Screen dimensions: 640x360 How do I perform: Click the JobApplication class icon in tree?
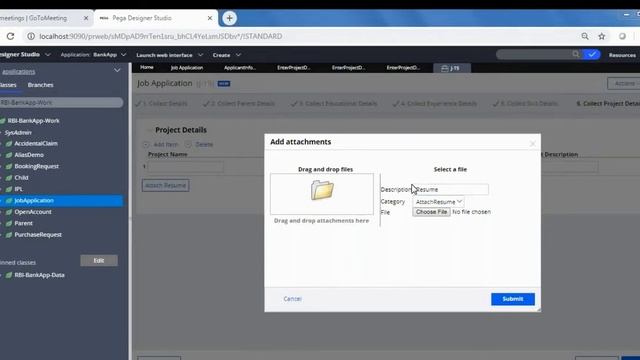click(x=9, y=200)
